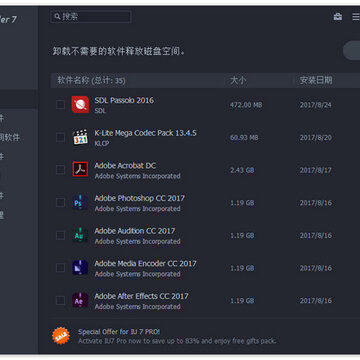Click the Activate IU7 Pro promo text
Screen dimensions: 360x360
(x=177, y=341)
